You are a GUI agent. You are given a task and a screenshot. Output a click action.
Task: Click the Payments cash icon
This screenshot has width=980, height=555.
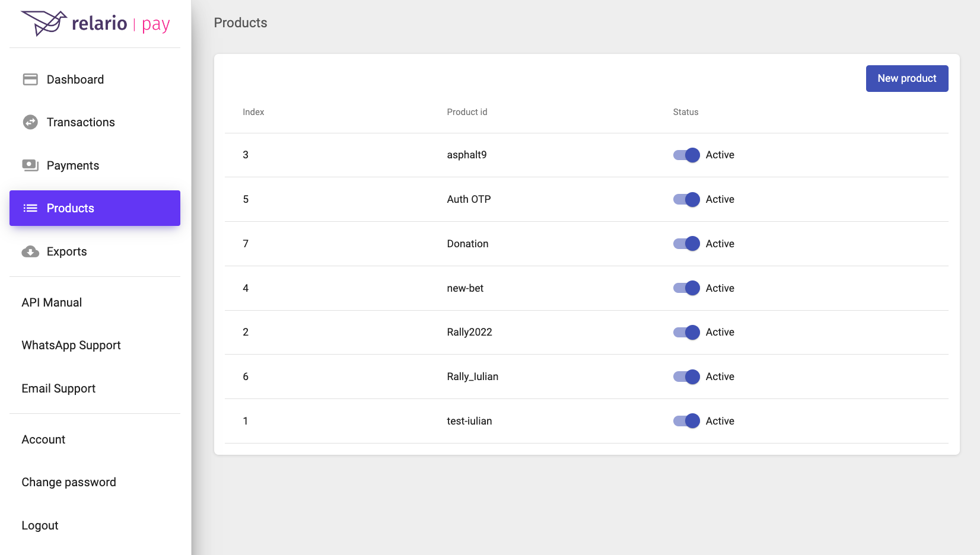pyautogui.click(x=30, y=165)
